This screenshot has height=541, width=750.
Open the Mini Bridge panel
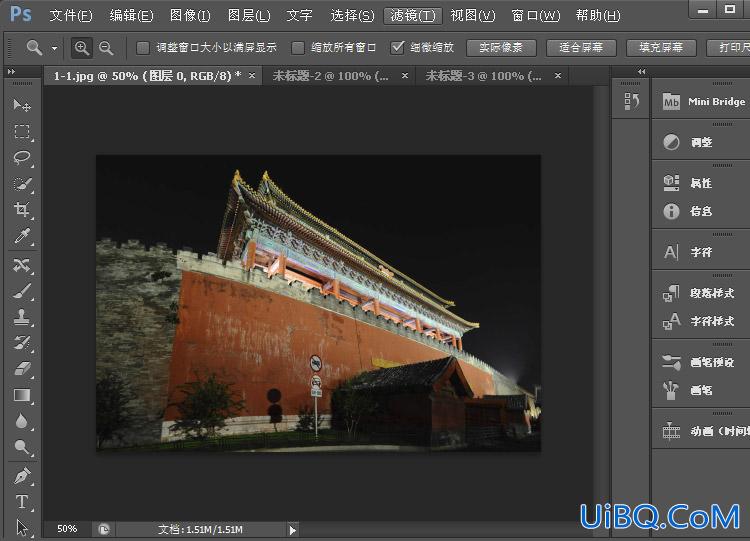point(704,102)
